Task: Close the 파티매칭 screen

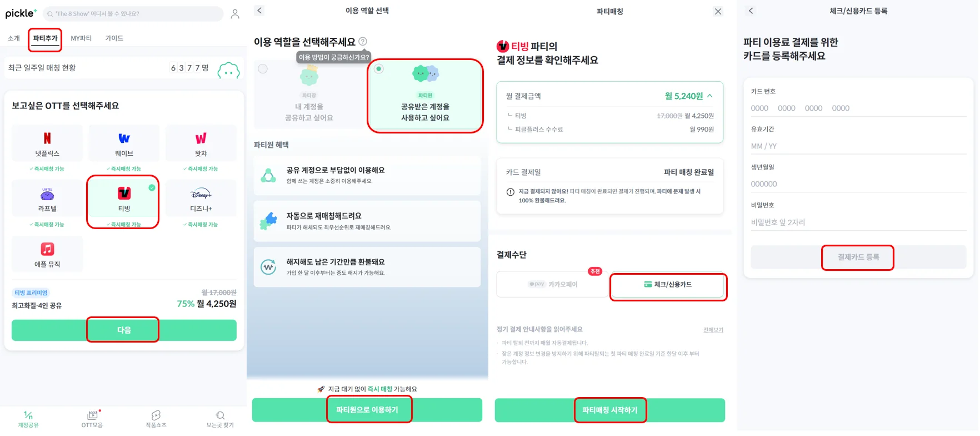Action: (x=718, y=12)
